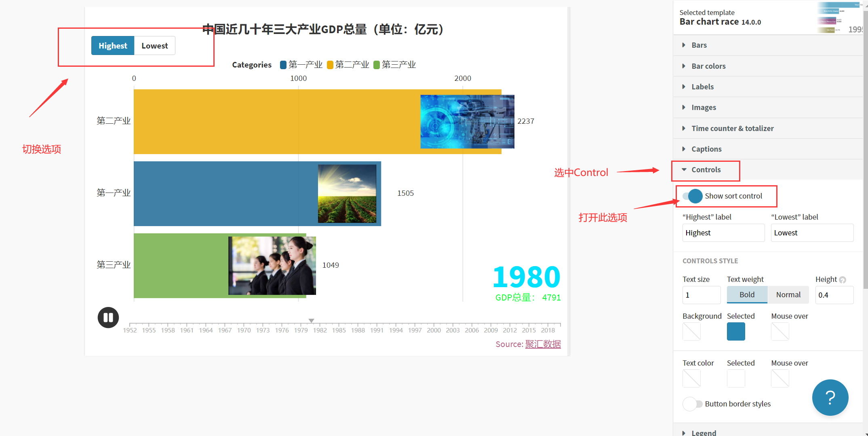Click the 14.0.0 template version text
This screenshot has width=868, height=436.
(751, 22)
